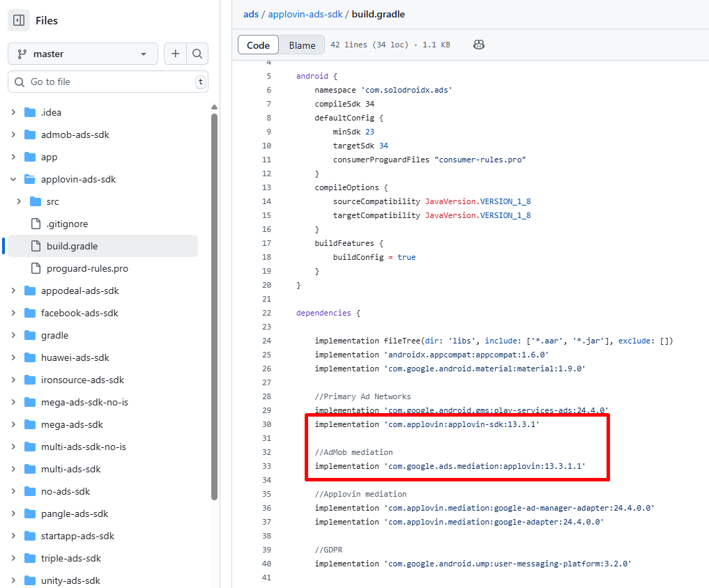Click the .gitignore file icon
This screenshot has width=709, height=588.
pyautogui.click(x=36, y=224)
